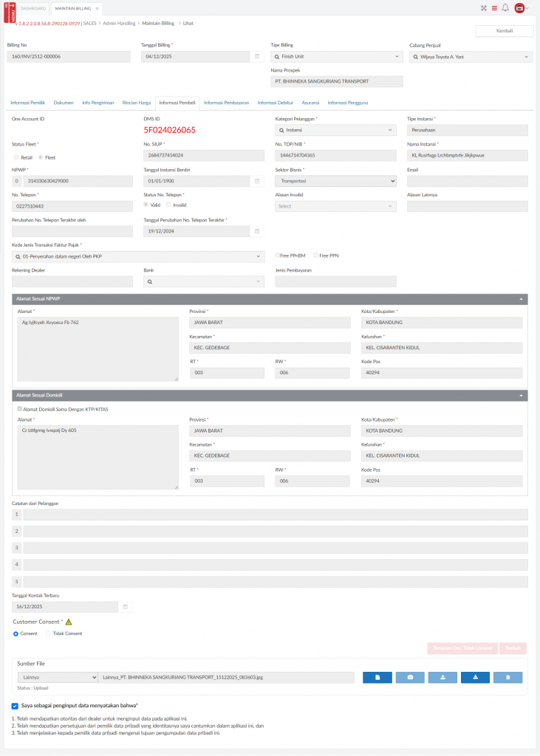Check the Free PPnBM checkbox
The image size is (540, 756).
click(278, 255)
